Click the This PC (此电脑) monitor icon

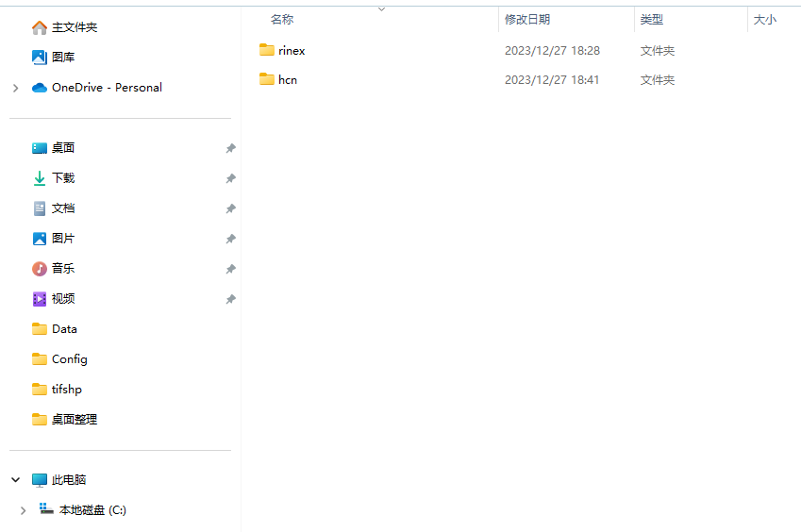pyautogui.click(x=40, y=480)
